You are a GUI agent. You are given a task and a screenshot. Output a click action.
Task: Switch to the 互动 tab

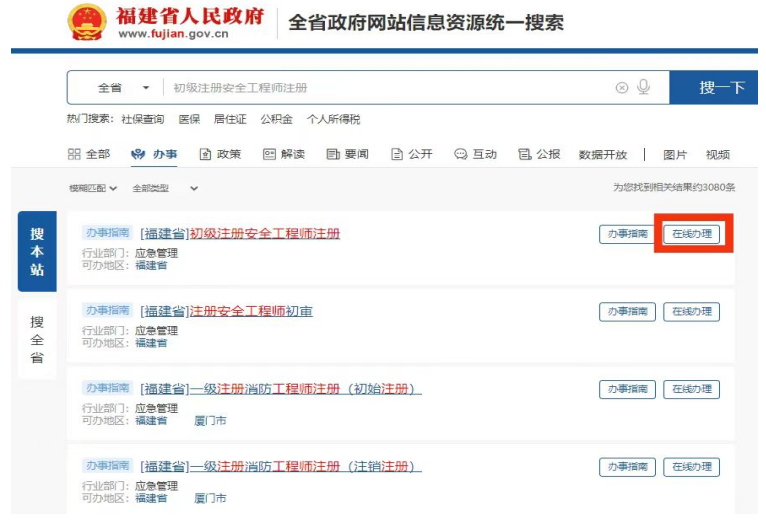pyautogui.click(x=475, y=154)
